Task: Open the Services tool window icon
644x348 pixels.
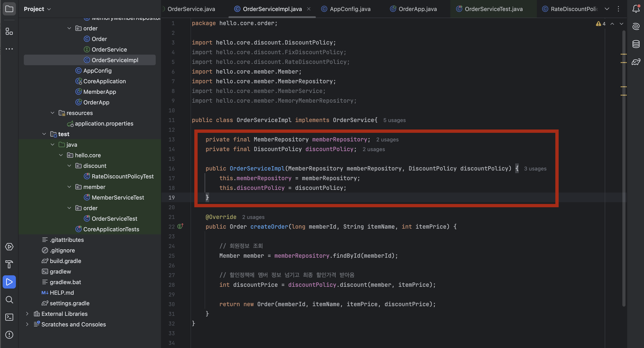Action: click(x=9, y=247)
